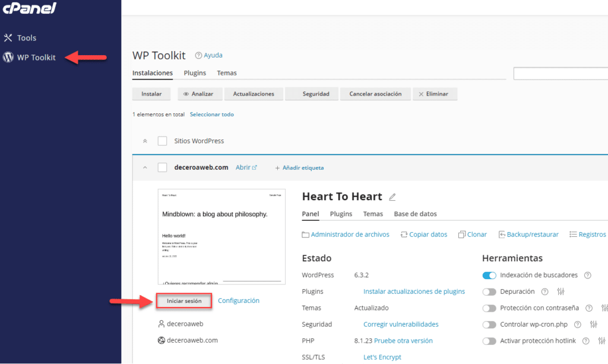Click help icon beside Depuración
The image size is (608, 364).
(x=545, y=292)
